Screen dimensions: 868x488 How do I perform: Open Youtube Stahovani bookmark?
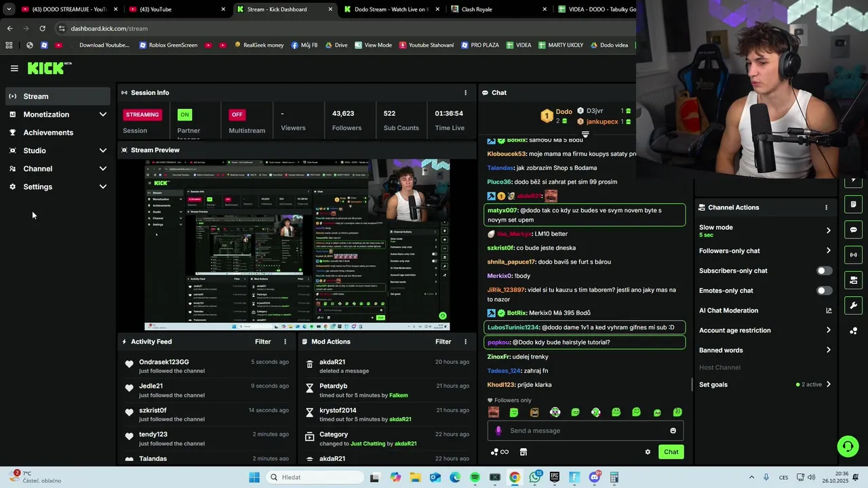[427, 45]
